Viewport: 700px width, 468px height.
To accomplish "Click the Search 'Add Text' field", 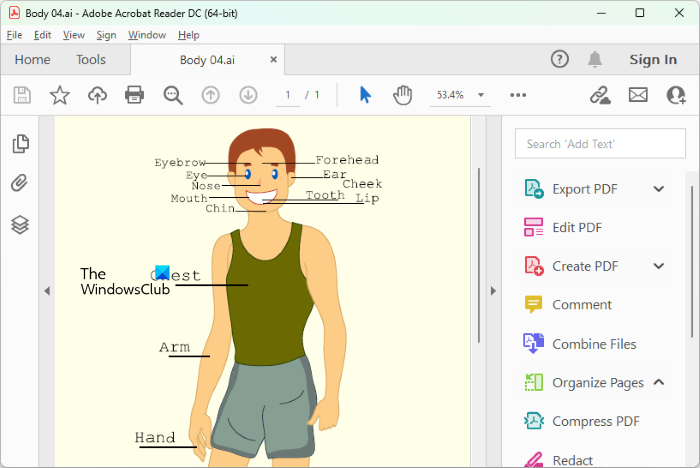I will 600,144.
